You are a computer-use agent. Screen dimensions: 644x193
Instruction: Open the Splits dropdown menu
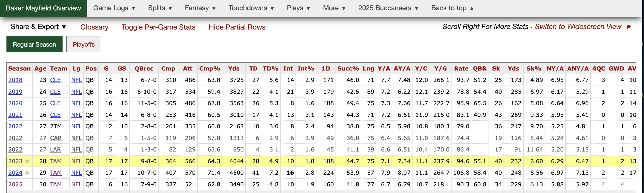(160, 8)
